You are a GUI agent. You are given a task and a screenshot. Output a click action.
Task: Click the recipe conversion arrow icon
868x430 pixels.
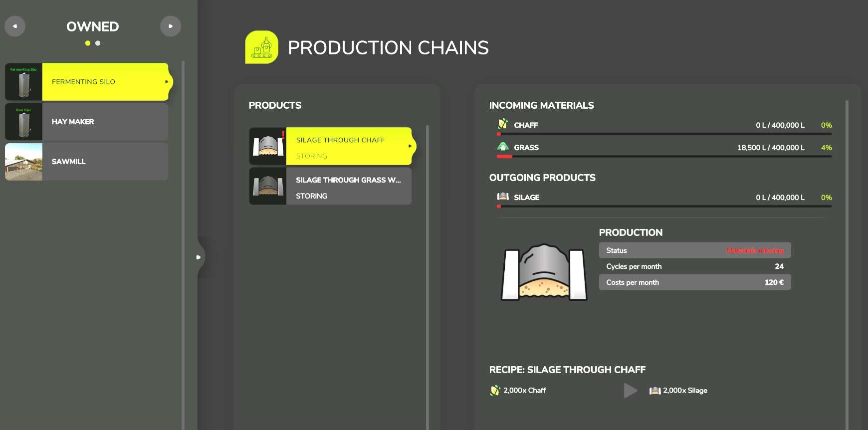(631, 391)
